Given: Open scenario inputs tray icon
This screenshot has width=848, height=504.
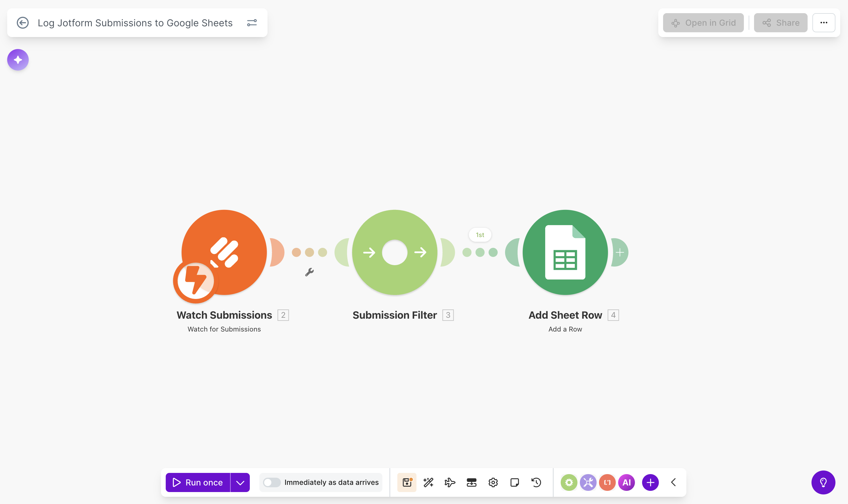Looking at the screenshot, I should (471, 482).
